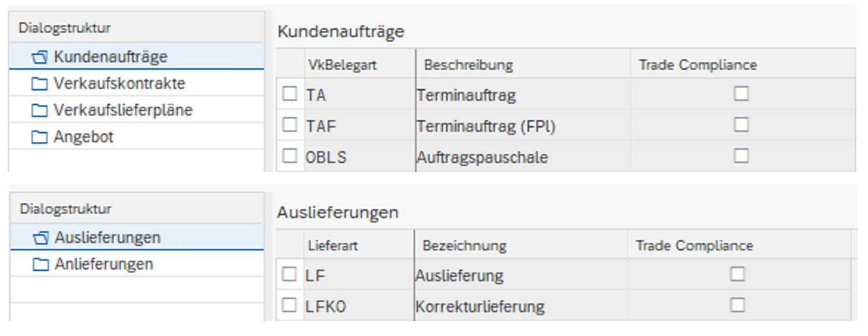
Task: Select the Angebot tree node
Action: [83, 137]
